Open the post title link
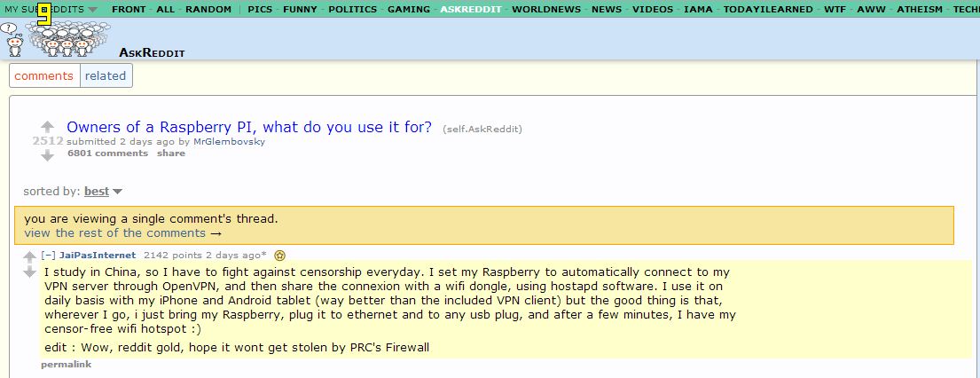The width and height of the screenshot is (980, 378). pos(248,127)
